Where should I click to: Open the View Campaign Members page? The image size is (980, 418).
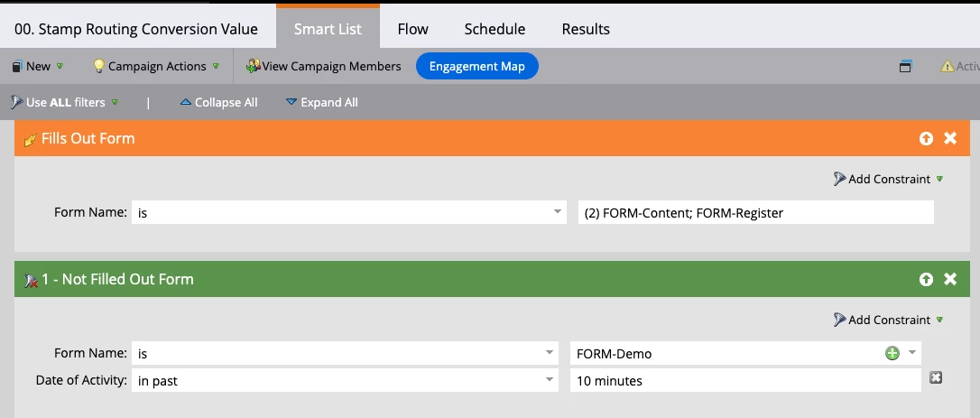324,66
